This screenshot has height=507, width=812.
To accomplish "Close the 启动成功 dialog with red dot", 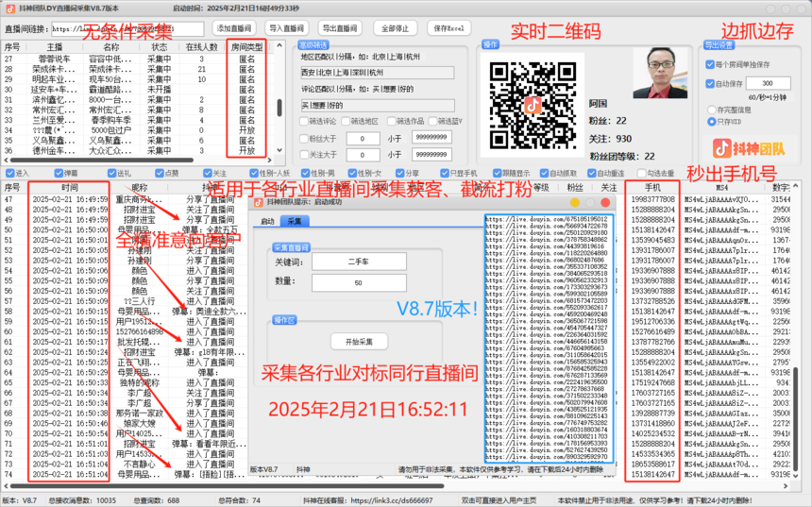I will (x=605, y=202).
